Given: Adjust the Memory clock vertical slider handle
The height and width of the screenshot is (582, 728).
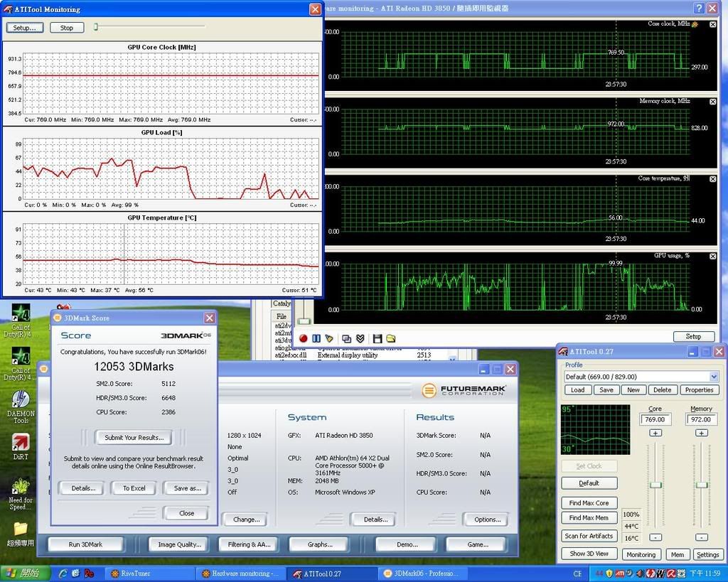Looking at the screenshot, I should (702, 485).
